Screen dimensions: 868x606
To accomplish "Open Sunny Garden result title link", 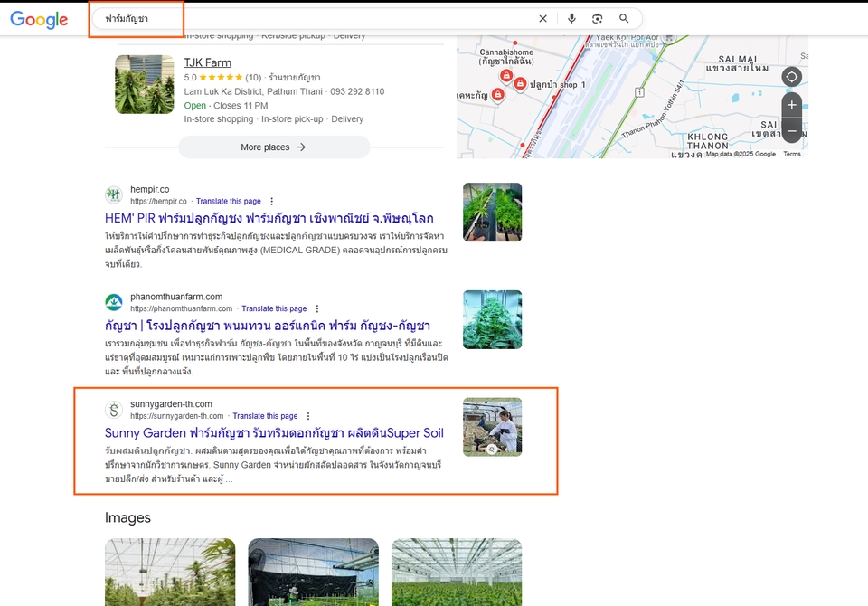I will click(x=274, y=433).
